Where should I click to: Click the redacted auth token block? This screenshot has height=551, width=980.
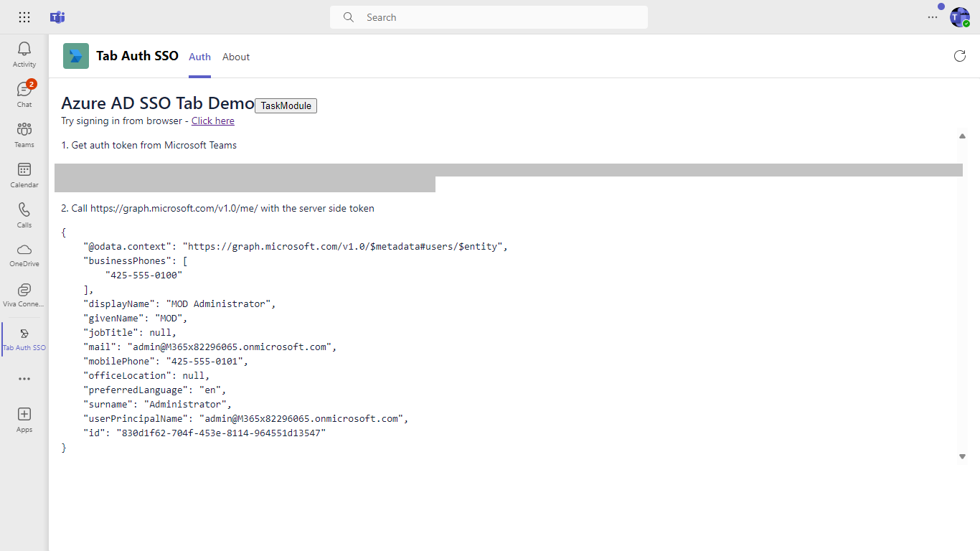point(508,177)
